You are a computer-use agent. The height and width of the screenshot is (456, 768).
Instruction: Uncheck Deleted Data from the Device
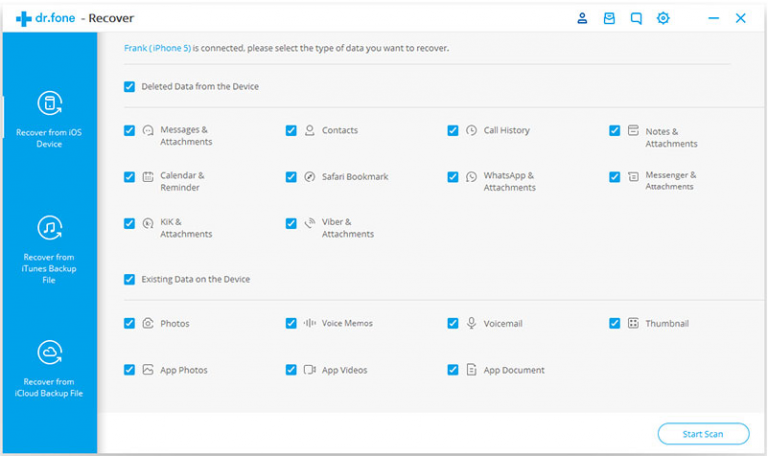tap(129, 87)
